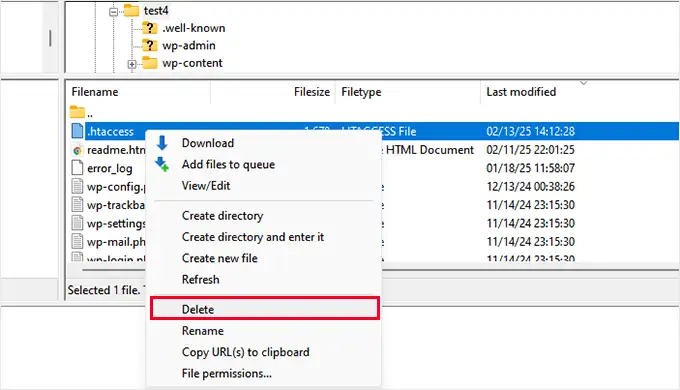Click the readme.html Chrome icon

point(77,150)
